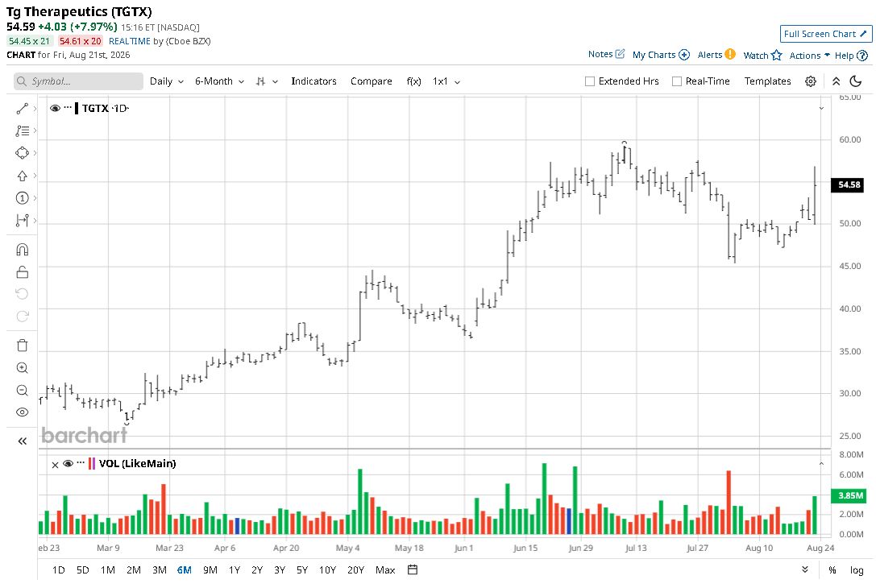The width and height of the screenshot is (876, 588).
Task: Click the 3.85M volume label
Action: 849,495
